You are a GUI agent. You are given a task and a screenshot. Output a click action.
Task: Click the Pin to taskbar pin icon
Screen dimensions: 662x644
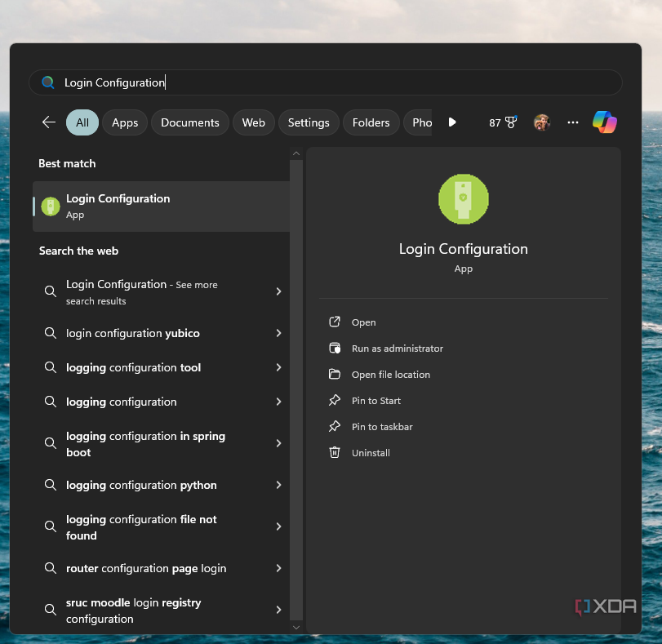click(x=335, y=427)
